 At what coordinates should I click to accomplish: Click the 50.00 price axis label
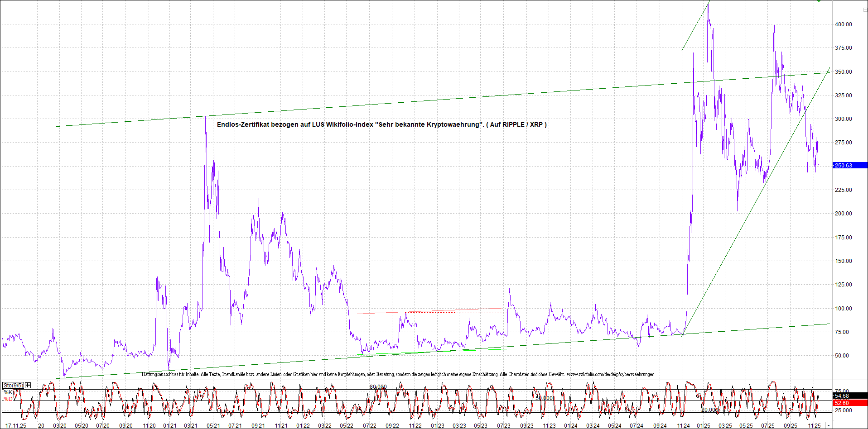click(842, 356)
